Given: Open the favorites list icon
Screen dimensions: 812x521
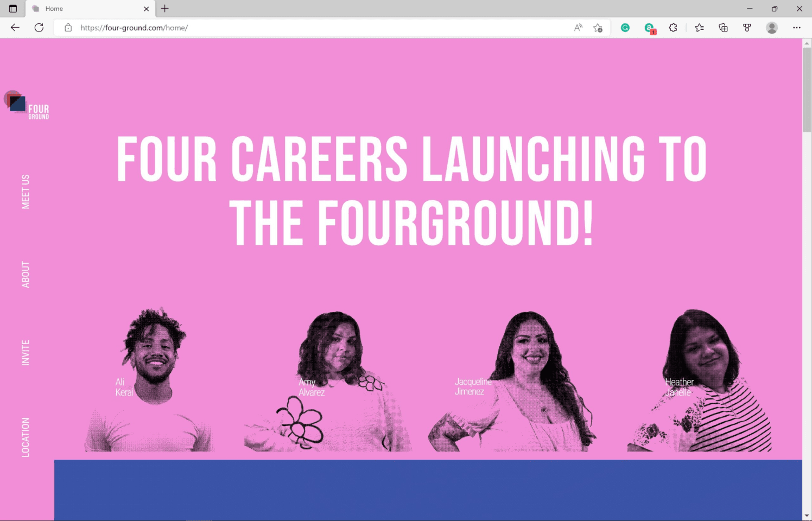Looking at the screenshot, I should tap(699, 28).
